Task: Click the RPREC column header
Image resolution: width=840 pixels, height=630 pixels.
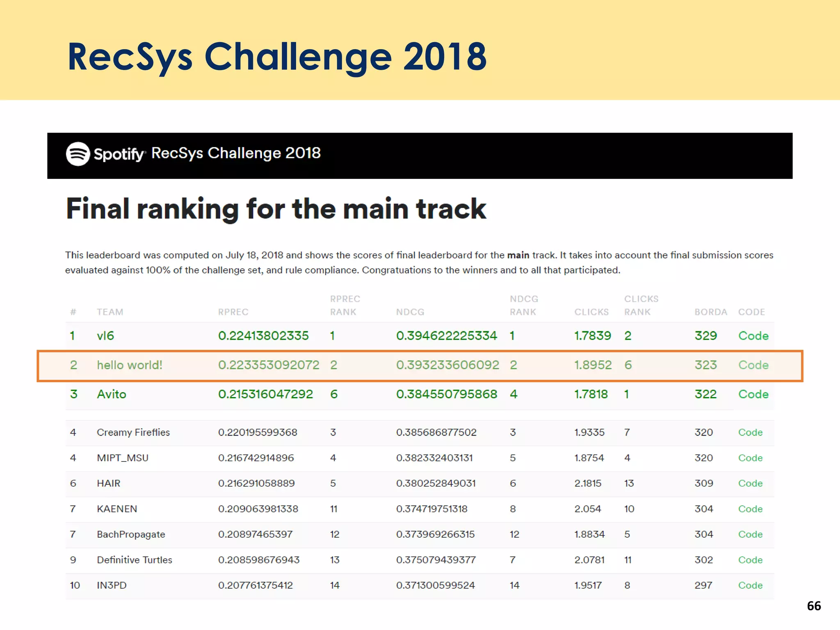Action: 233,312
